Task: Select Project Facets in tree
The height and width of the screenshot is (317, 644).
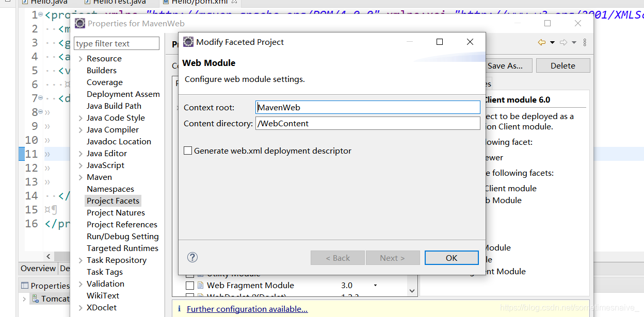Action: click(113, 201)
